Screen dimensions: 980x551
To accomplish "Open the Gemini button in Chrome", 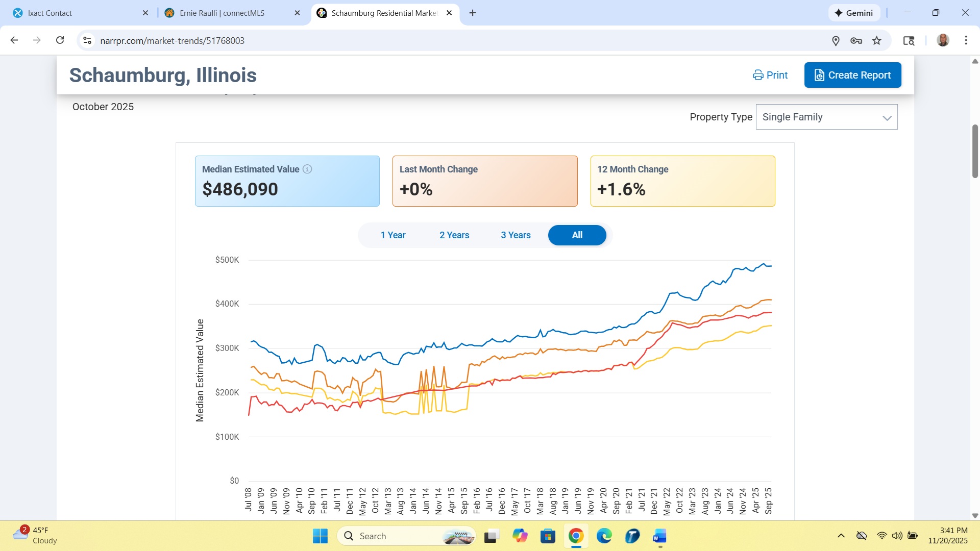I will coord(854,13).
